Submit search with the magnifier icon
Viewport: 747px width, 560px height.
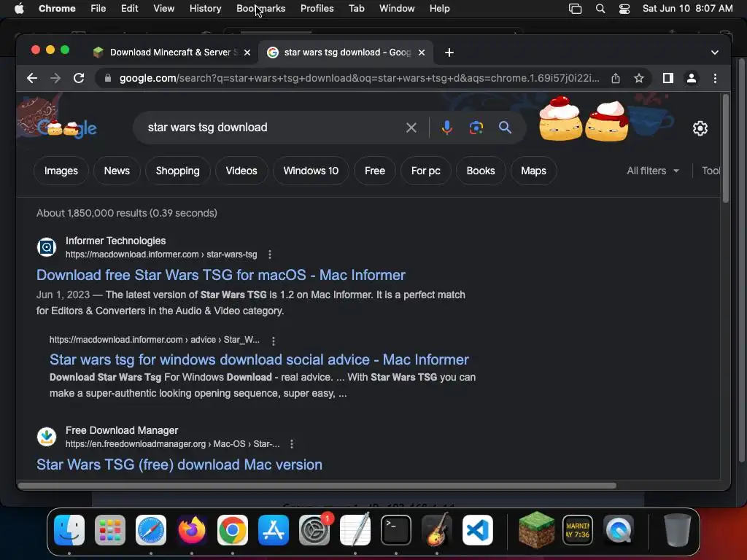505,128
